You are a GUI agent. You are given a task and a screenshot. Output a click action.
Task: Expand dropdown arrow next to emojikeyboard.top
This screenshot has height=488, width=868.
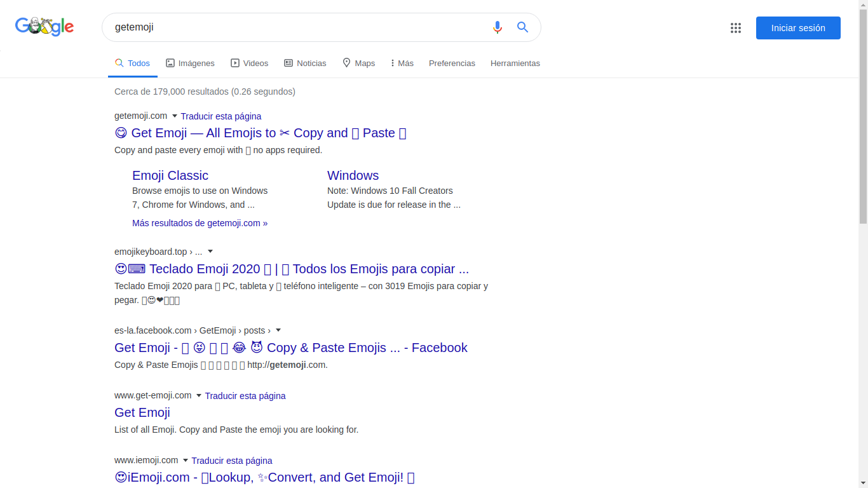(210, 252)
